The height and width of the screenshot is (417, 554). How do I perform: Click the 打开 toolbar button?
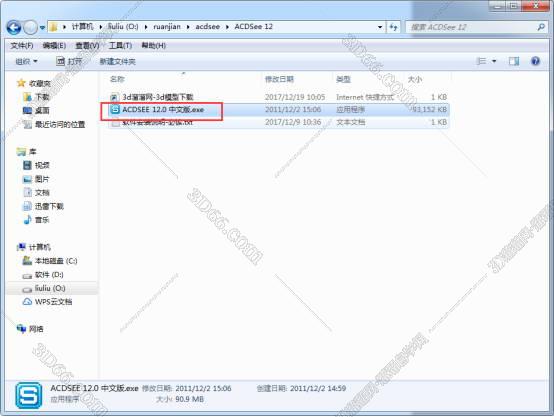point(69,61)
